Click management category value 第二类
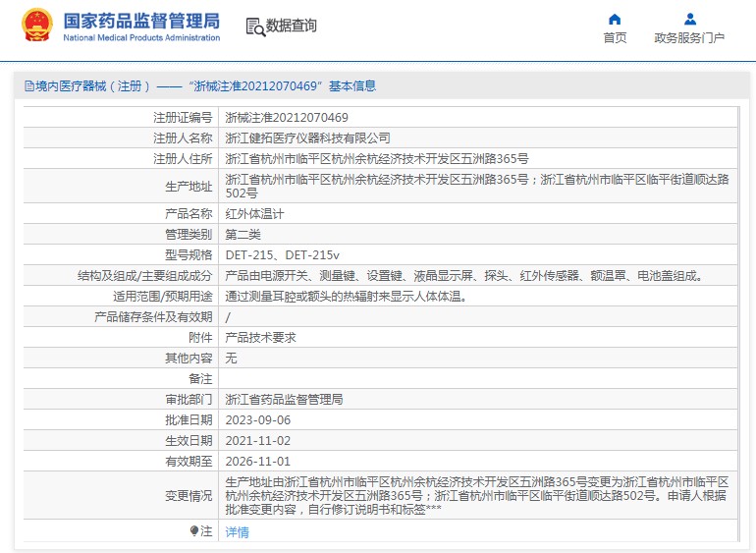Viewport: 756px width, 553px height. pos(243,235)
